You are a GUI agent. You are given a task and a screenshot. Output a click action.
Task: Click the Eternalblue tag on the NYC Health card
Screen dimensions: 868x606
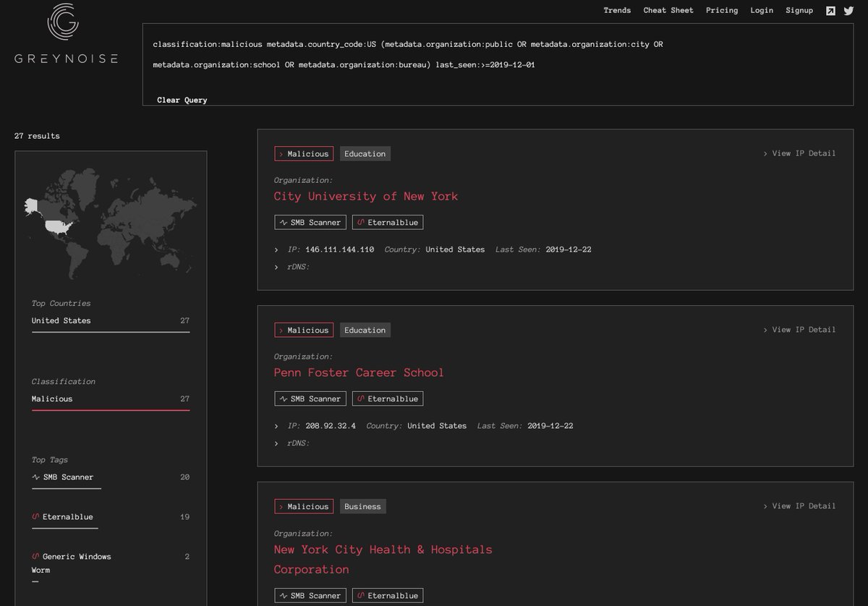click(388, 595)
